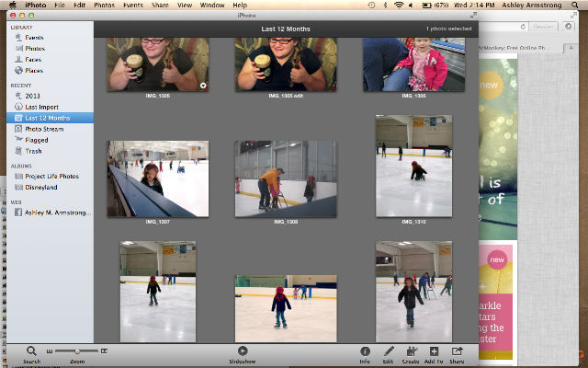The height and width of the screenshot is (368, 588).
Task: Open the Share menu
Action: [x=457, y=351]
